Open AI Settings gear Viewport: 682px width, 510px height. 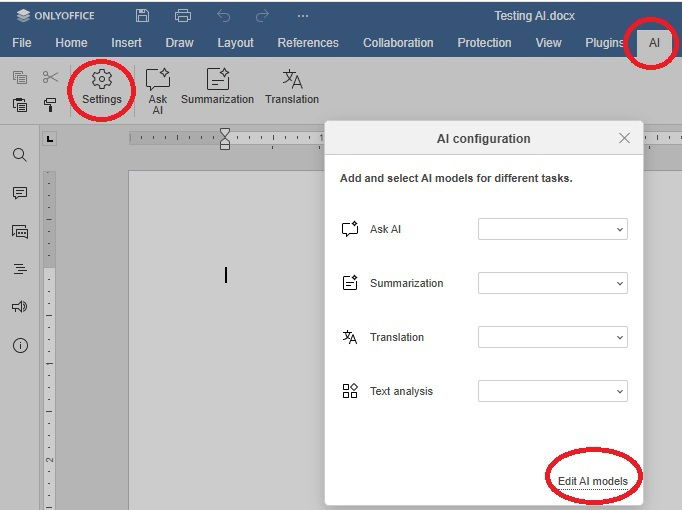[102, 87]
